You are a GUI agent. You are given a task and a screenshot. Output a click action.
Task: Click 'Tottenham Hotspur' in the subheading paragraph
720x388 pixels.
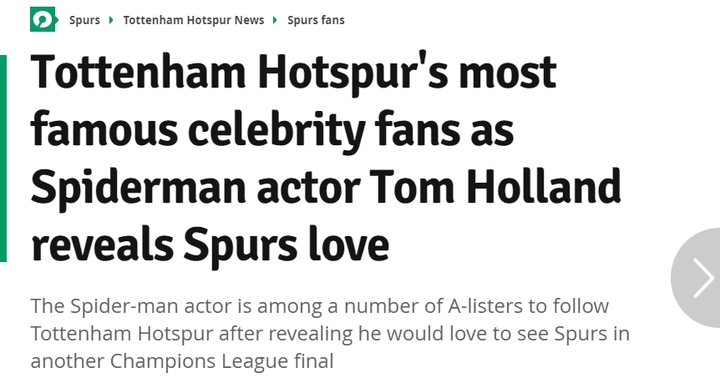point(122,333)
